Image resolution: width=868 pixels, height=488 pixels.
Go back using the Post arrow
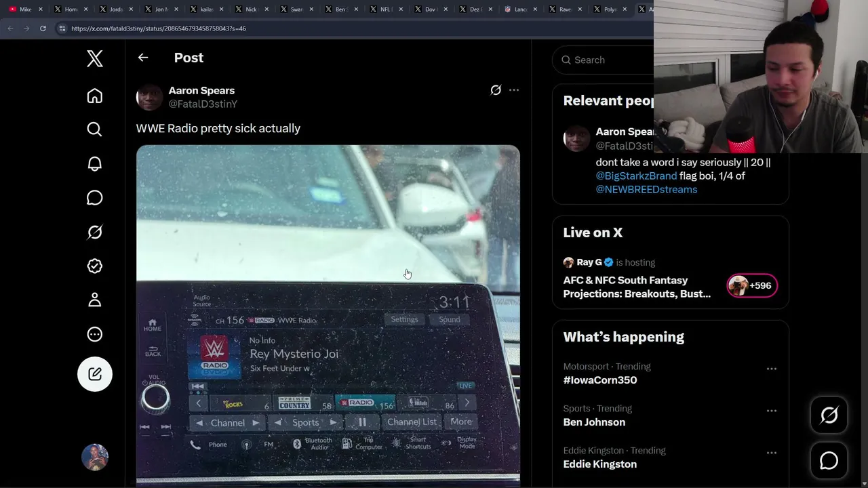[x=143, y=58]
